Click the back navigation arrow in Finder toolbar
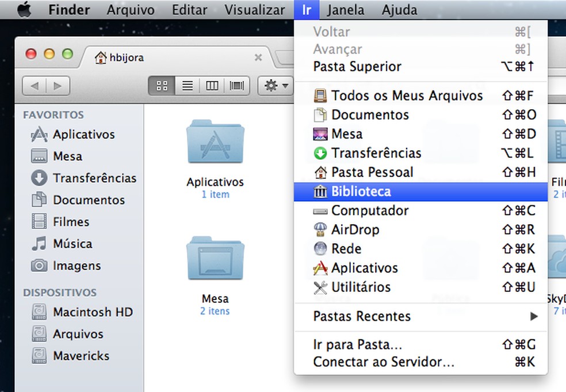This screenshot has height=392, width=566. coord(35,86)
